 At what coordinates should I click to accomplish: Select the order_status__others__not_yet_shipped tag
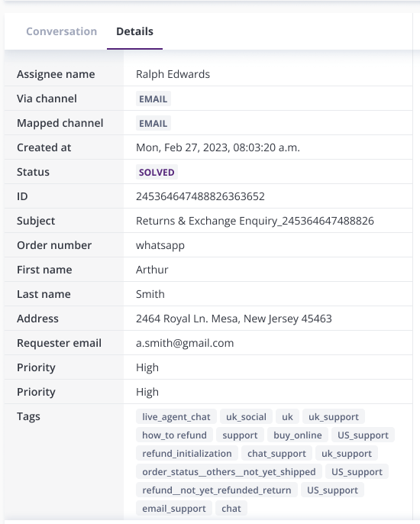pyautogui.click(x=229, y=472)
